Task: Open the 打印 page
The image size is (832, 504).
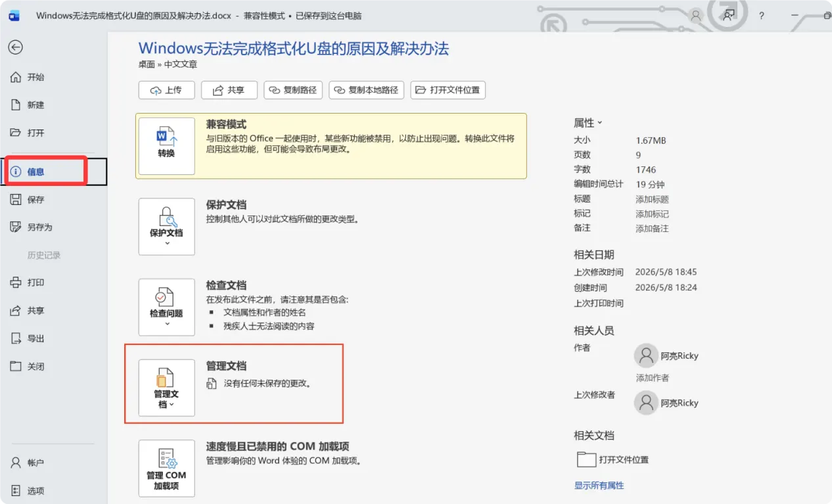Action: (35, 283)
